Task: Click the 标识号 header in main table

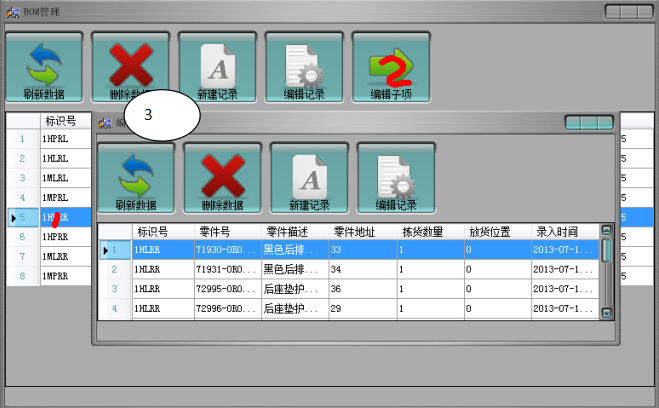Action: (x=60, y=121)
